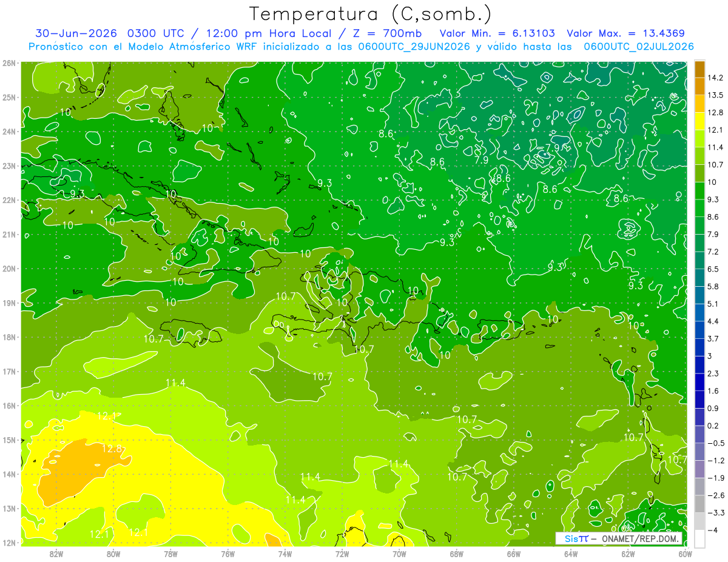Click the latitude axis label "18N"
Image resolution: width=728 pixels, height=562 pixels.
tap(8, 337)
